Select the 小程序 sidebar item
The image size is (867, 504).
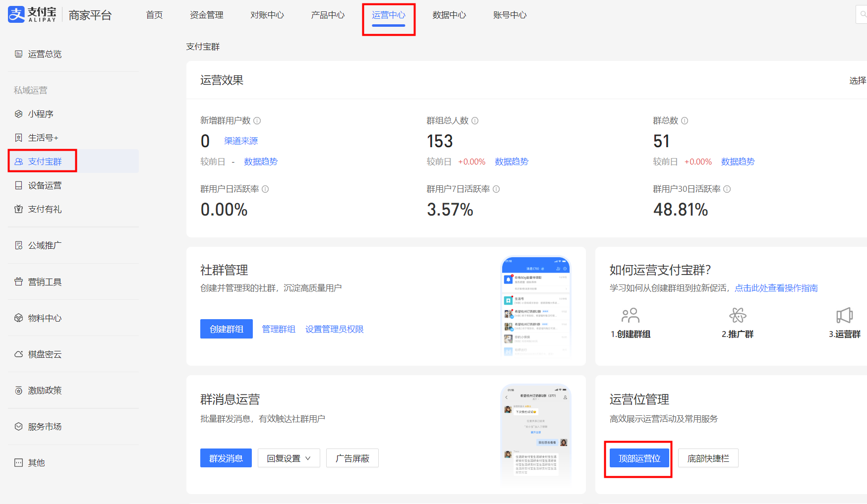point(41,114)
